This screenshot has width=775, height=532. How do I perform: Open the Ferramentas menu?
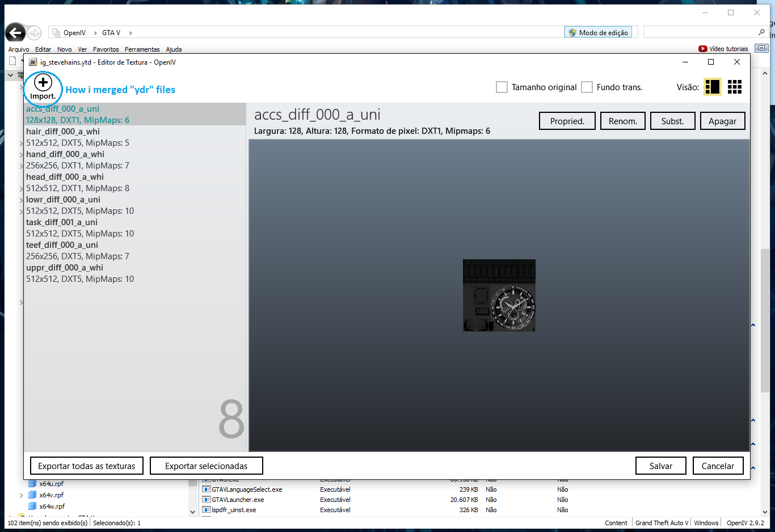[x=142, y=49]
